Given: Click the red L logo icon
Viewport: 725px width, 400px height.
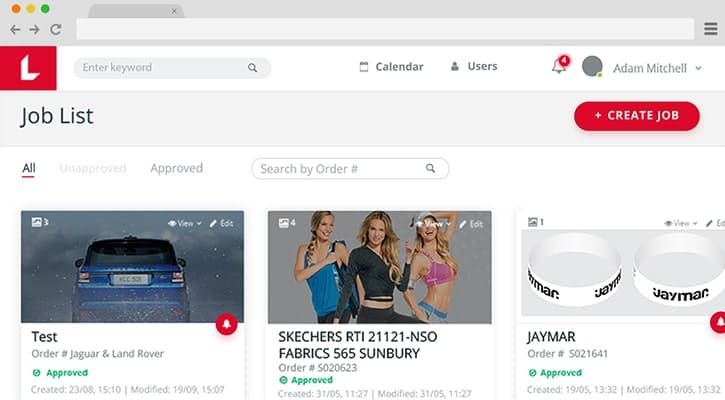Looking at the screenshot, I should [28, 68].
